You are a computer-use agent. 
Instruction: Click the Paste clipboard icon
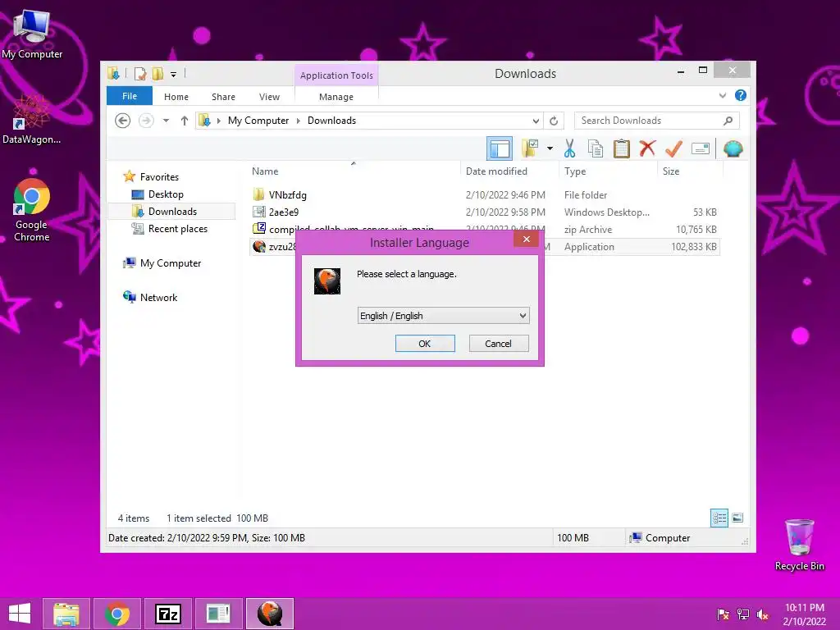click(x=622, y=148)
